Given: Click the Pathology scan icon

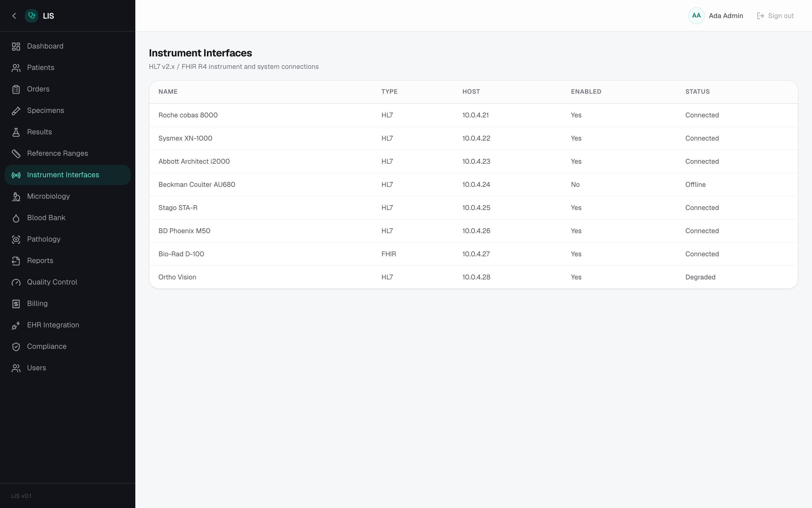Looking at the screenshot, I should pyautogui.click(x=16, y=240).
